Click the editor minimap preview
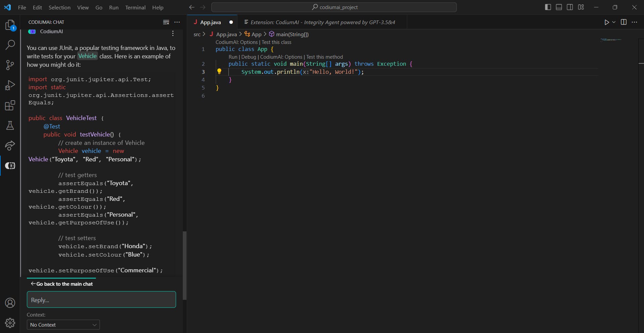 coord(610,40)
